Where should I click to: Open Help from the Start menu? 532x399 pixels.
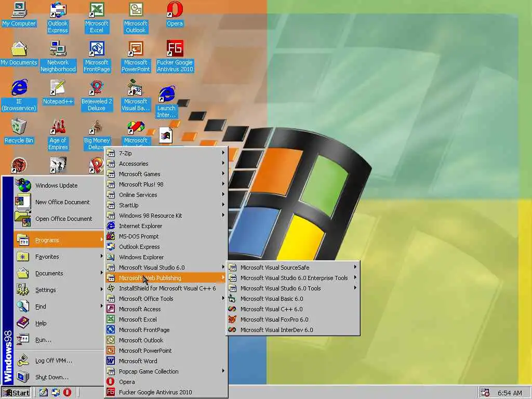(x=59, y=323)
